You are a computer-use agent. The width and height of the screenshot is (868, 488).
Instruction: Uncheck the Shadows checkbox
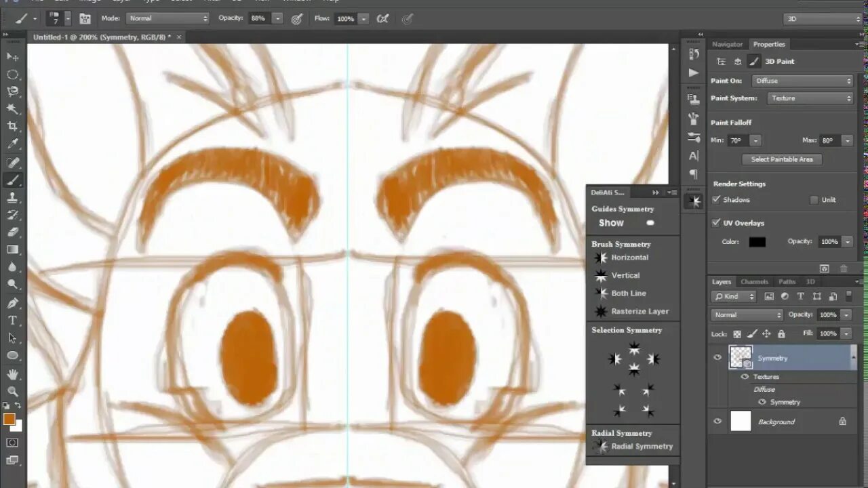[716, 200]
